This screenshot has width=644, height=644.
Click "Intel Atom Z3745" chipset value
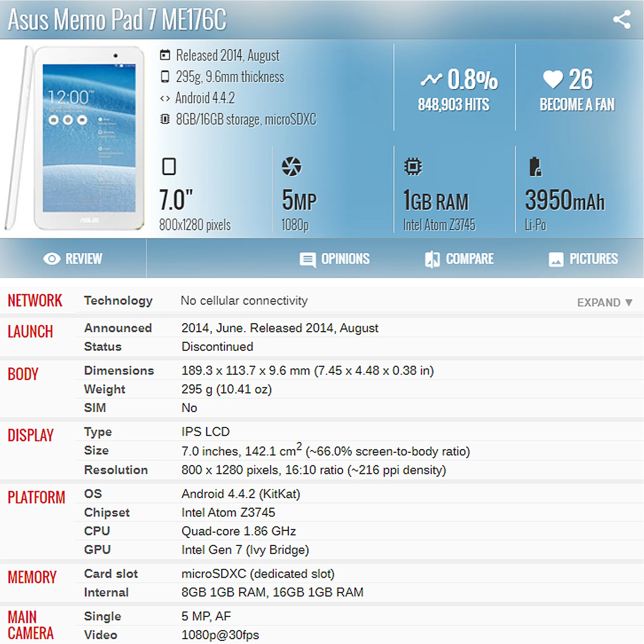(228, 513)
